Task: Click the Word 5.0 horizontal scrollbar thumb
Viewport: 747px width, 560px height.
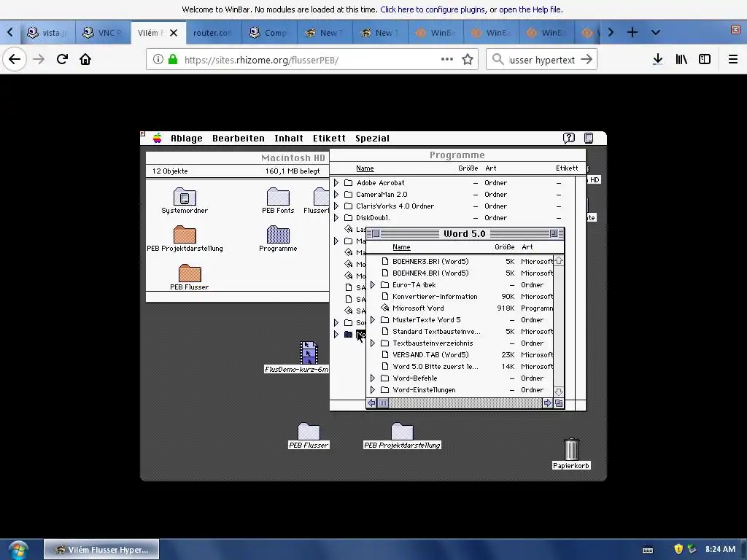Action: 382,403
